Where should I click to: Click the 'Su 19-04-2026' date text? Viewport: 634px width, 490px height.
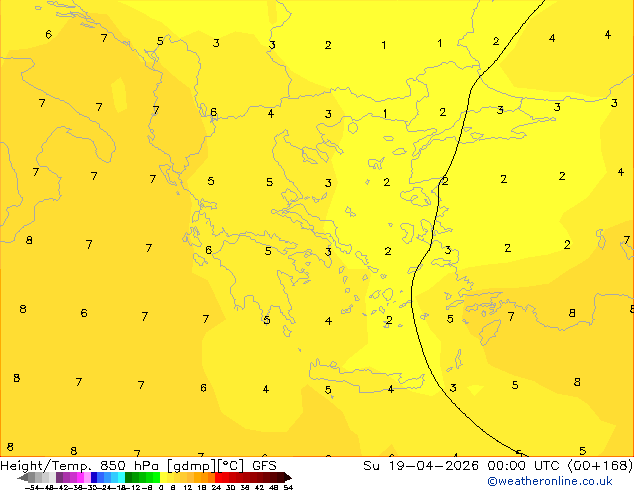tap(421, 466)
